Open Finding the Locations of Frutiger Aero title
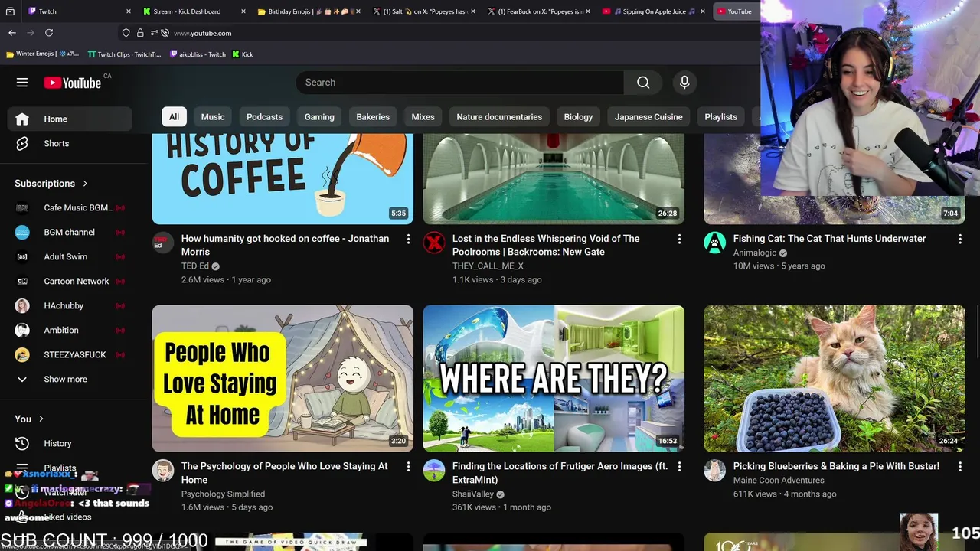This screenshot has width=980, height=551. (x=560, y=473)
